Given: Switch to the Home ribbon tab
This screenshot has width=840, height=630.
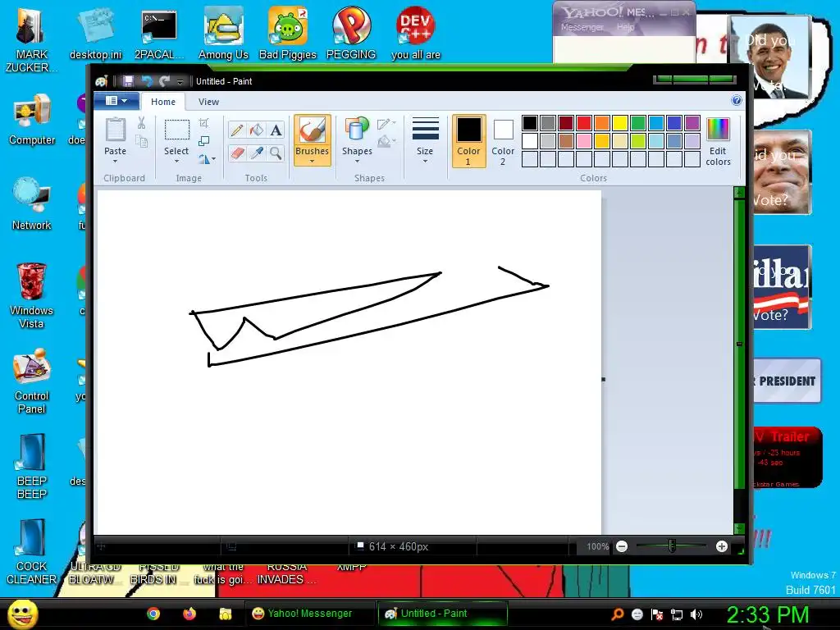Looking at the screenshot, I should tap(163, 102).
